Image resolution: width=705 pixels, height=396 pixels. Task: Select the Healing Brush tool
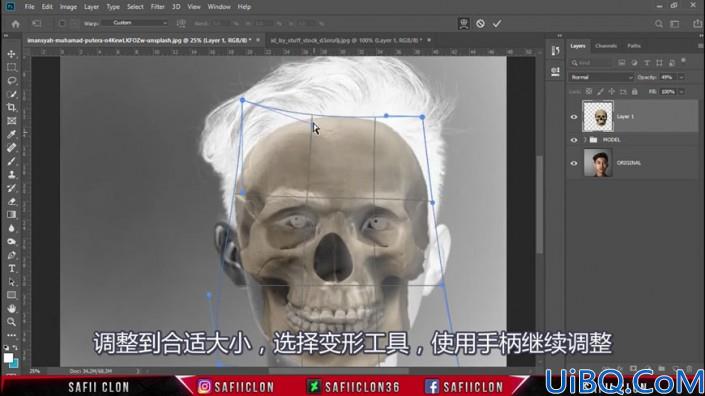click(x=12, y=148)
